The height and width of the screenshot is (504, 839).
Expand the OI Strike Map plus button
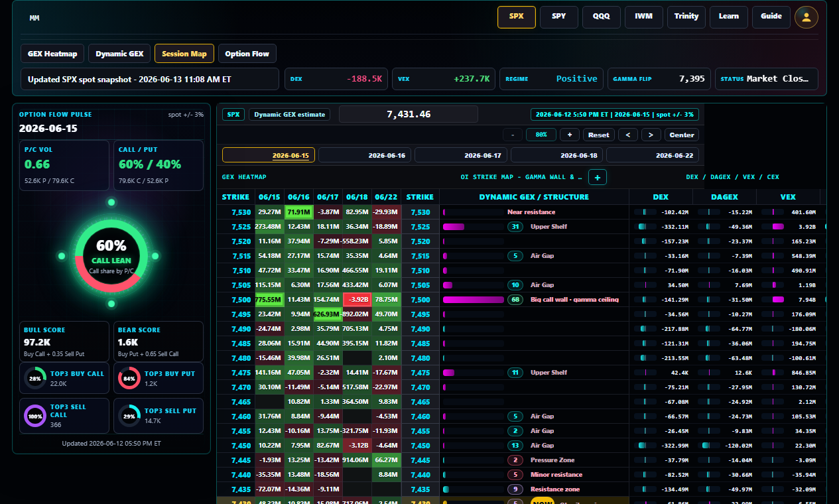[x=597, y=177]
